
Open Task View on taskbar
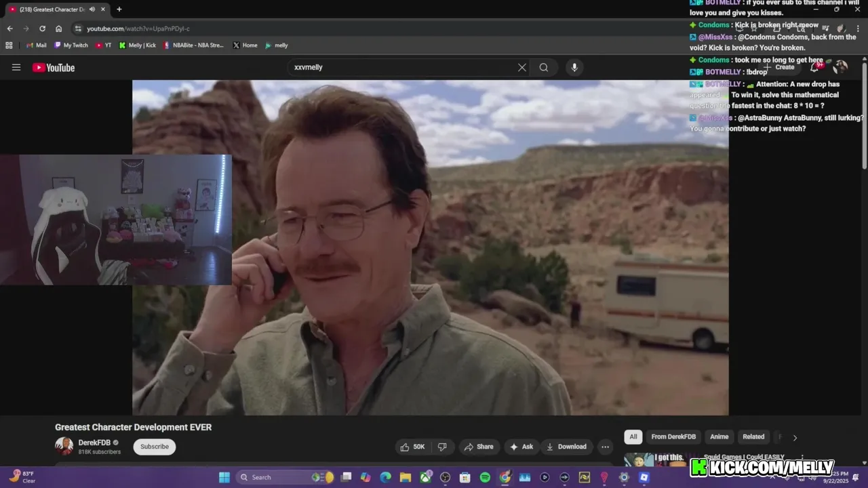click(x=347, y=477)
